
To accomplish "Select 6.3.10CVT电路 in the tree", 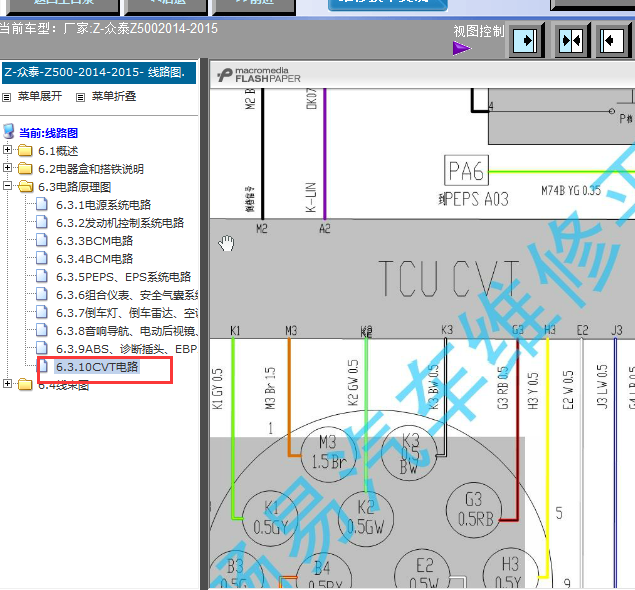I will point(97,367).
